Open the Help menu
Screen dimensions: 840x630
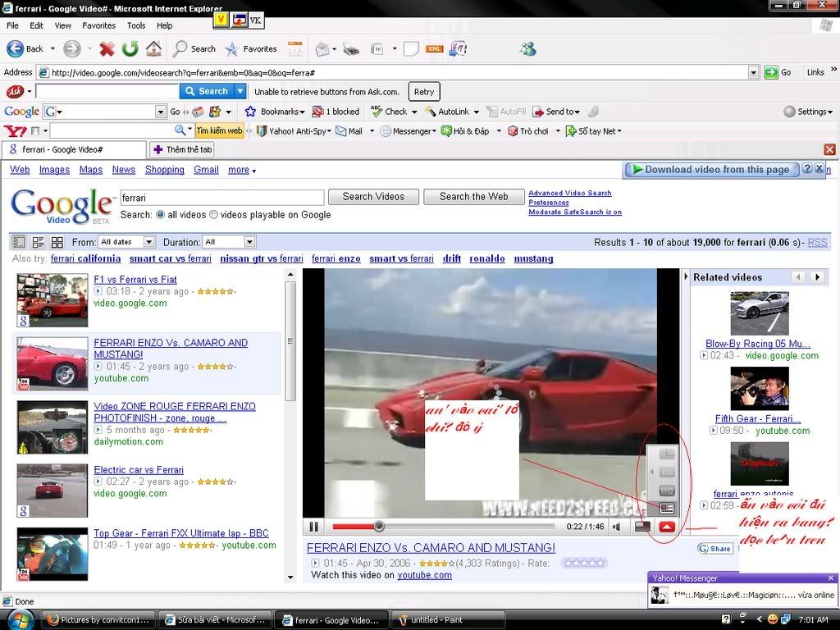coord(164,25)
